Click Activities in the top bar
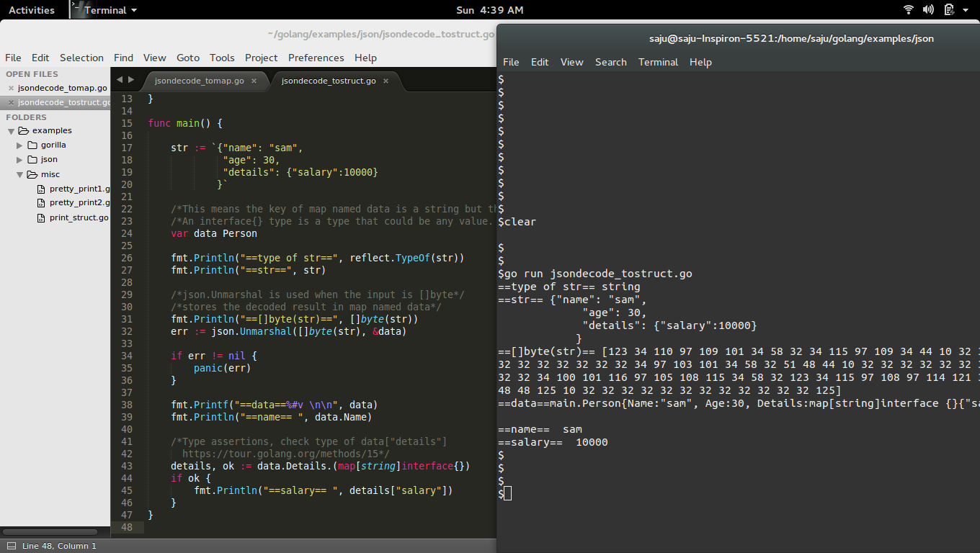980x553 pixels. click(x=33, y=9)
